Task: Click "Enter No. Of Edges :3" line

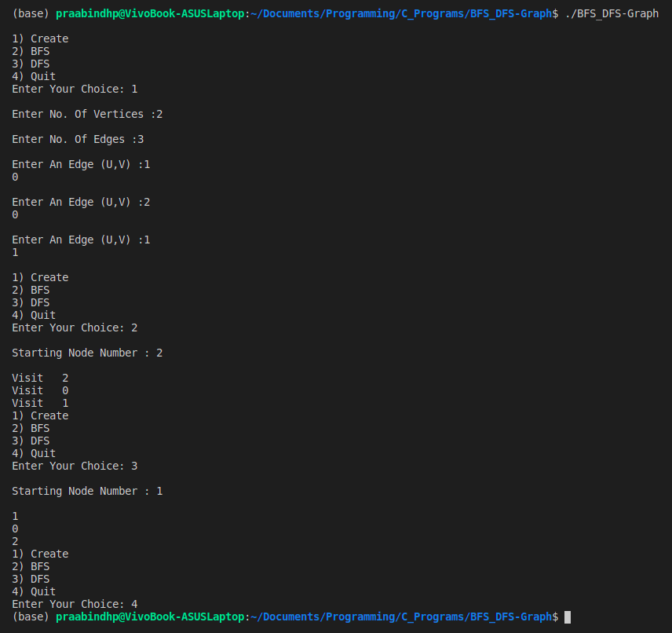Action: 78,139
